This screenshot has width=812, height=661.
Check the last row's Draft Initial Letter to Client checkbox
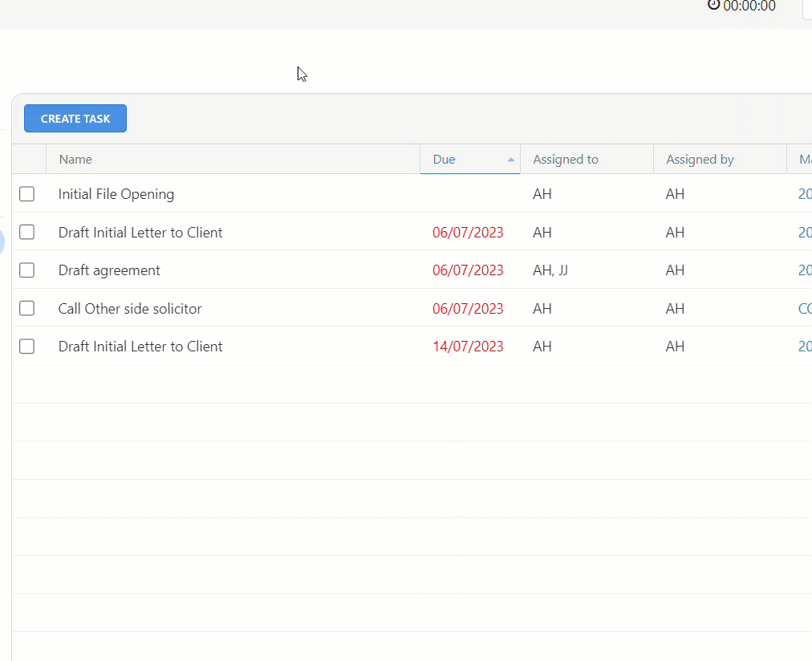pos(26,346)
